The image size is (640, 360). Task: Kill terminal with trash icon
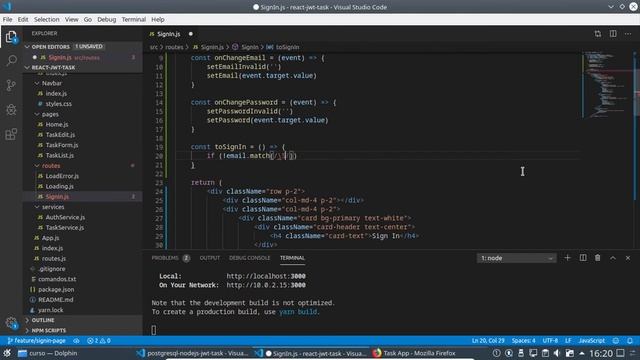[598, 258]
